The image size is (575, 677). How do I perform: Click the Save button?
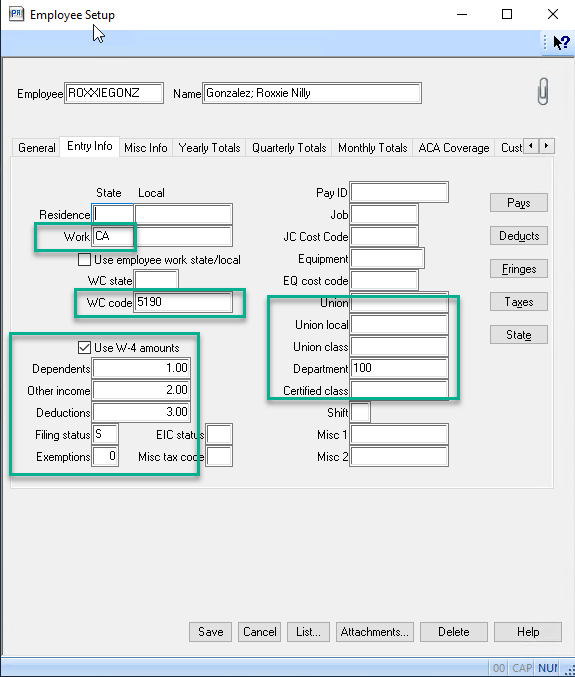[x=211, y=632]
